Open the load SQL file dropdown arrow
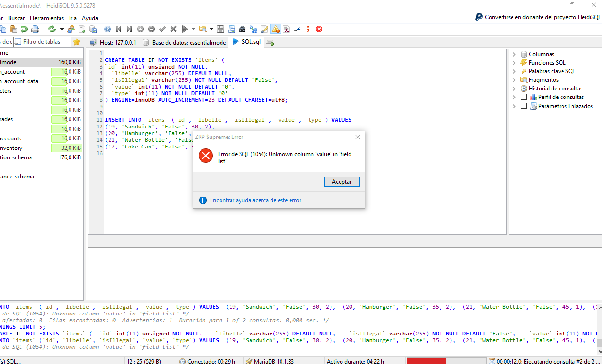Image resolution: width=602 pixels, height=364 pixels. coord(211,29)
